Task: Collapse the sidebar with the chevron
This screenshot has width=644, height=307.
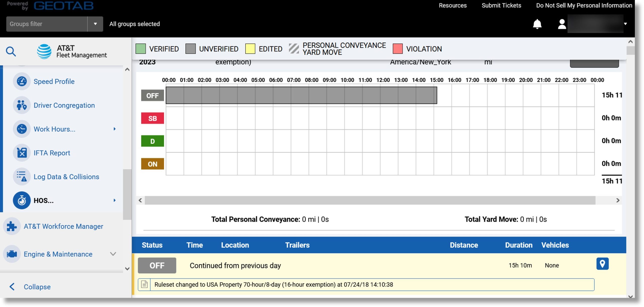Action: click(12, 287)
